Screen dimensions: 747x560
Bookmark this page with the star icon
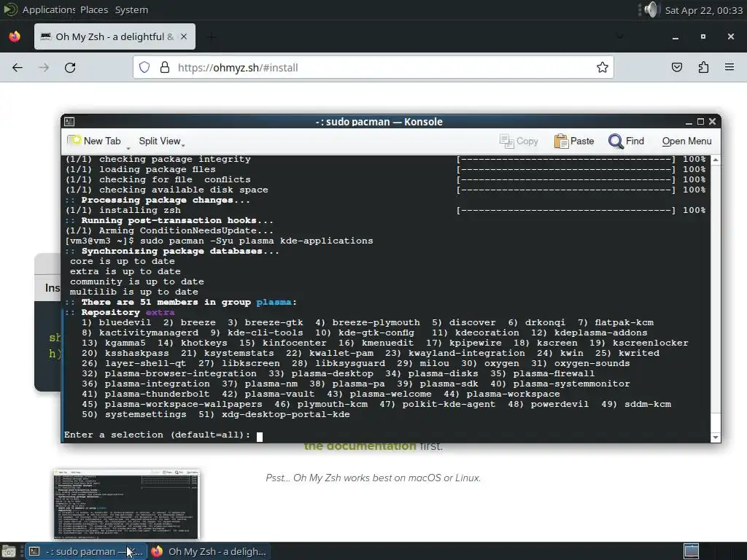coord(602,68)
